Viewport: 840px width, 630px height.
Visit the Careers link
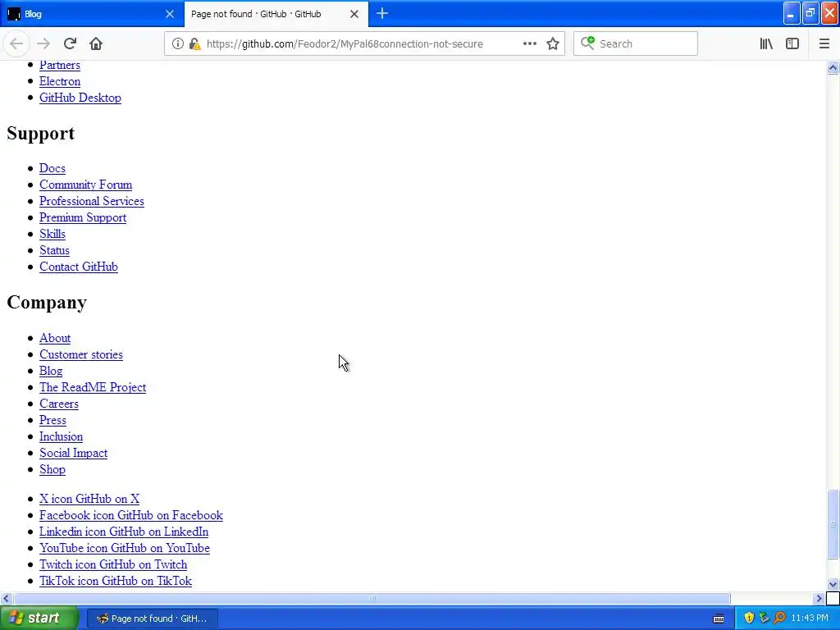pos(59,404)
